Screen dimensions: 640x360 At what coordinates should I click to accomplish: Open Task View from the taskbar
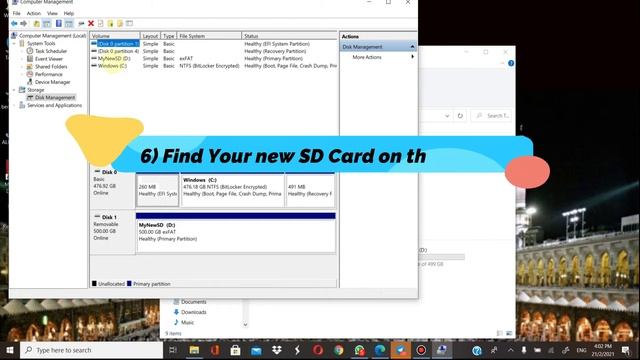tap(173, 350)
